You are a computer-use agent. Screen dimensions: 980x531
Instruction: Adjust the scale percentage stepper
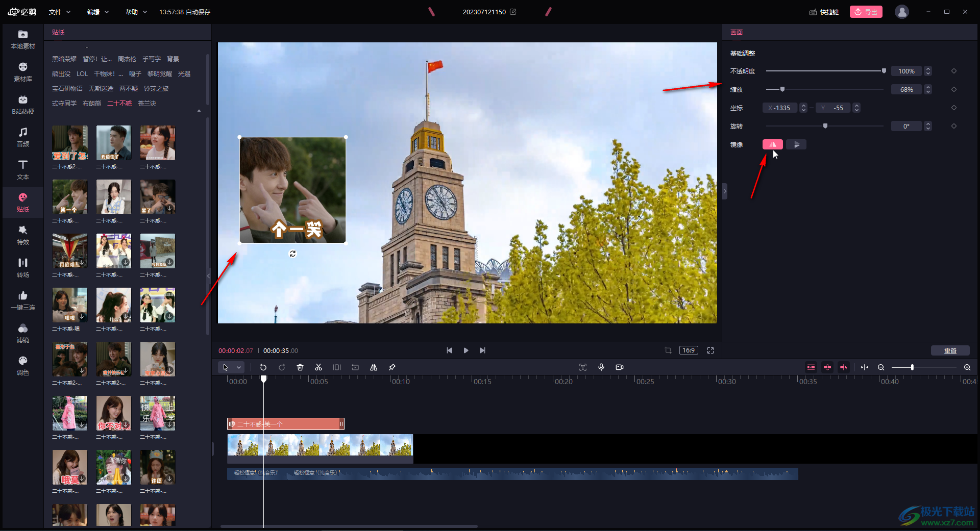pos(928,89)
